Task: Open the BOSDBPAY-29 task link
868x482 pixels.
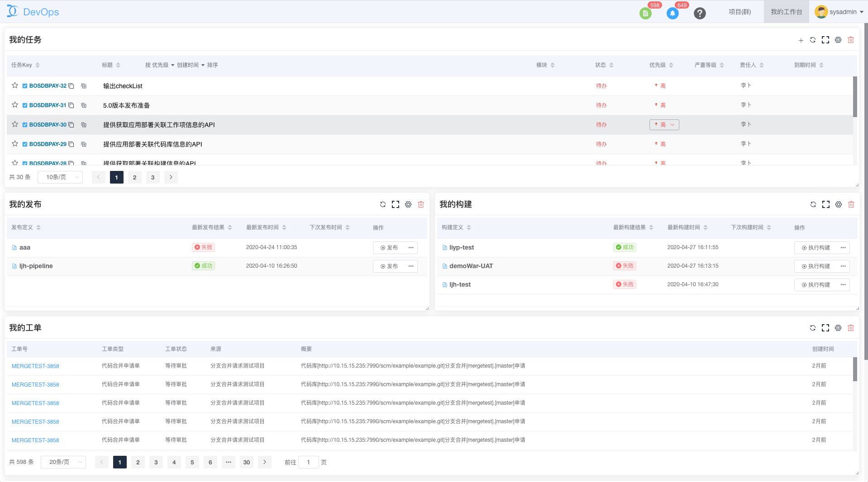Action: pyautogui.click(x=48, y=144)
